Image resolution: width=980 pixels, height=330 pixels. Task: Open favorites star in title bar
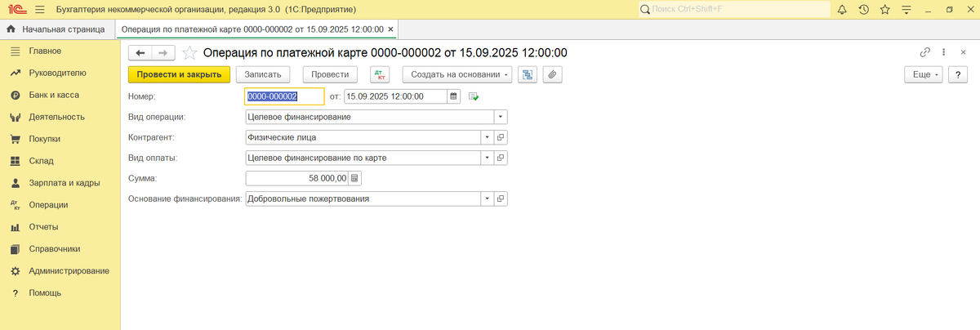[885, 9]
